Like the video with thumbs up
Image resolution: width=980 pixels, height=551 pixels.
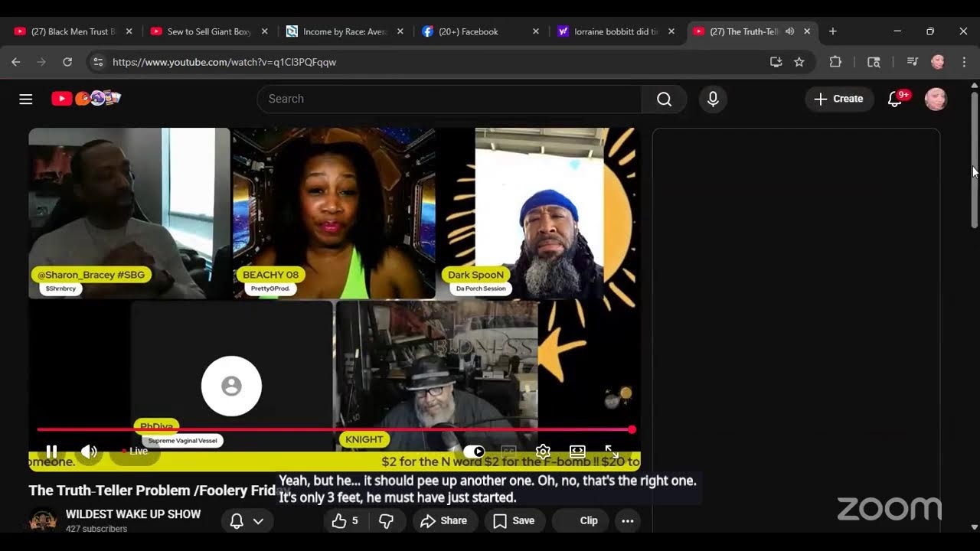click(x=345, y=520)
